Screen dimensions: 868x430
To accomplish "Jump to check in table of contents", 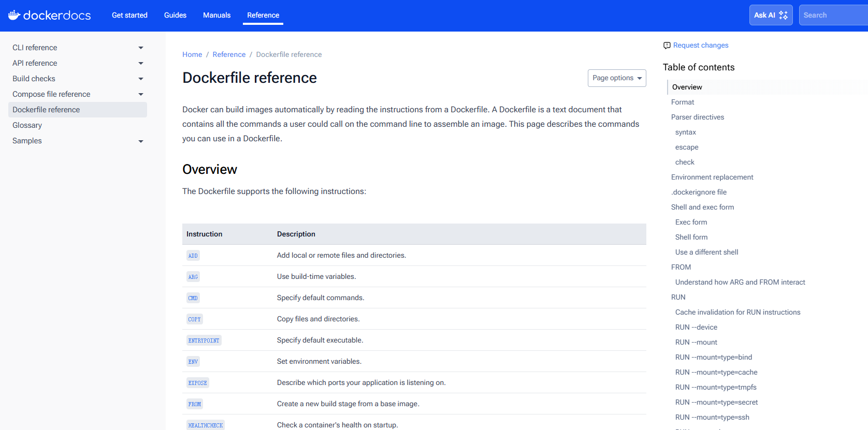I will pyautogui.click(x=685, y=162).
